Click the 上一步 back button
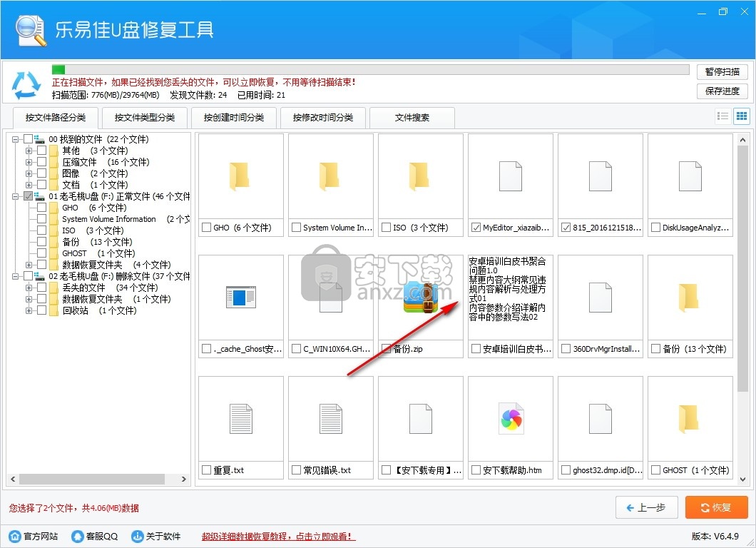Viewport: 756px width, 548px height. tap(647, 507)
